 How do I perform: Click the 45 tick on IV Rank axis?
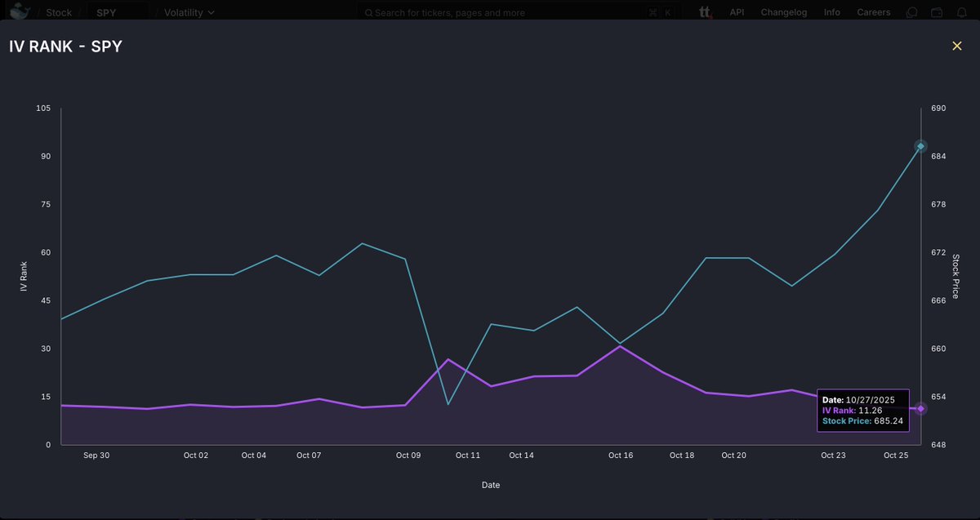(x=47, y=300)
